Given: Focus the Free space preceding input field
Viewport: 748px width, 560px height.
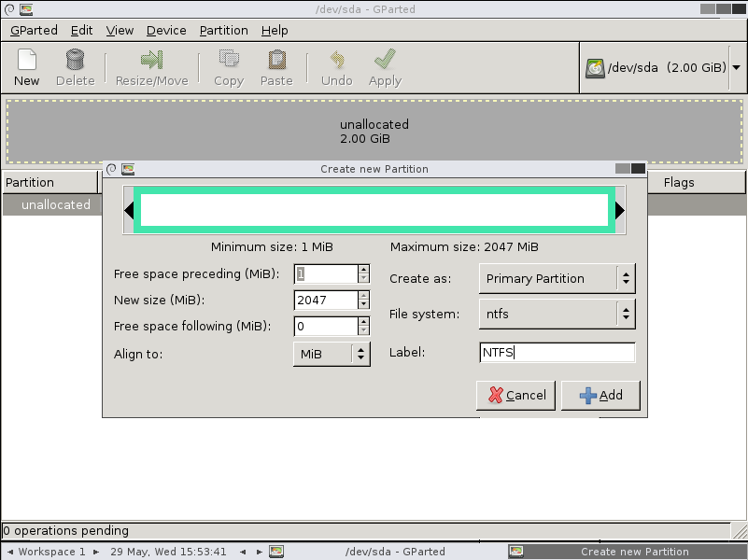Looking at the screenshot, I should (x=326, y=274).
